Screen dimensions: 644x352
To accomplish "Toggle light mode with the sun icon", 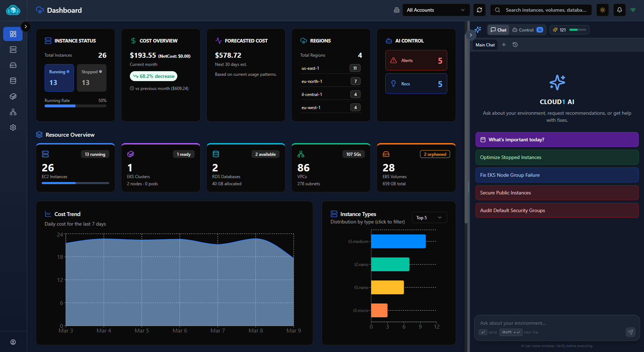I will [603, 10].
